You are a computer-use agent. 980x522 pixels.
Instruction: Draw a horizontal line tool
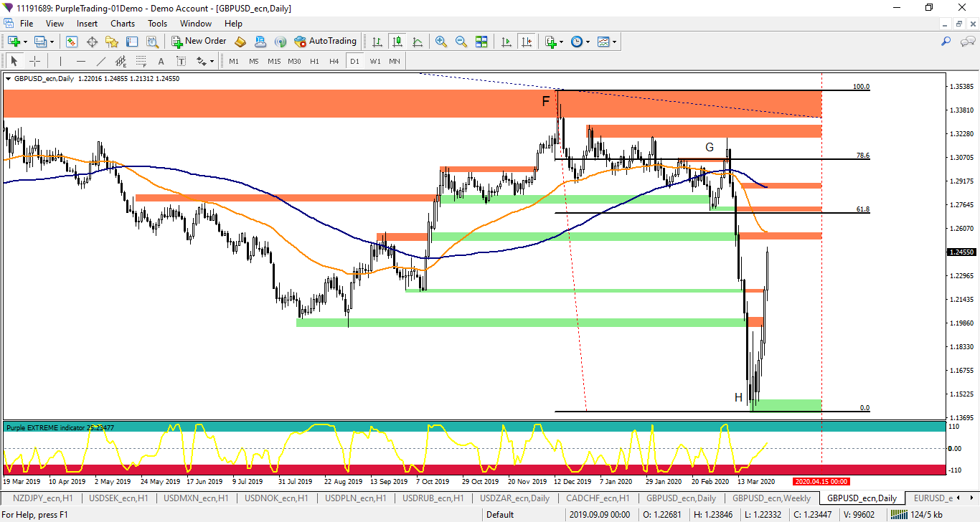coord(81,61)
